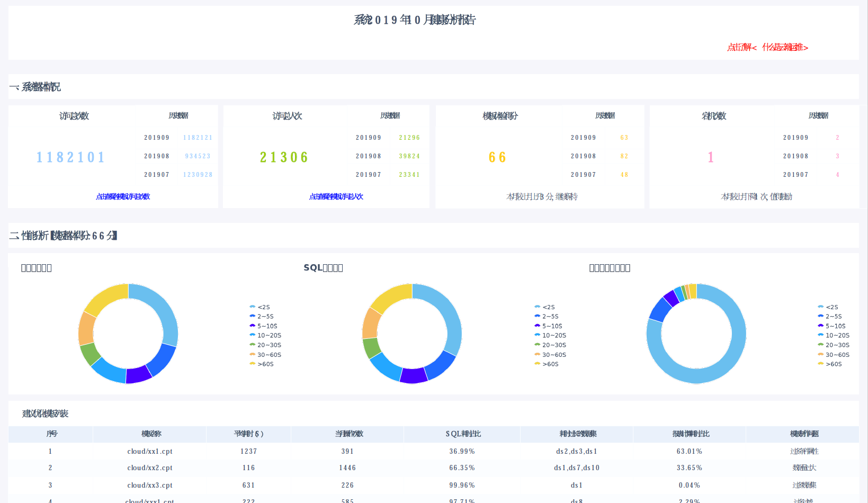Click the history value 1230928
Screen dimensions: 868x503
pyautogui.click(x=198, y=175)
